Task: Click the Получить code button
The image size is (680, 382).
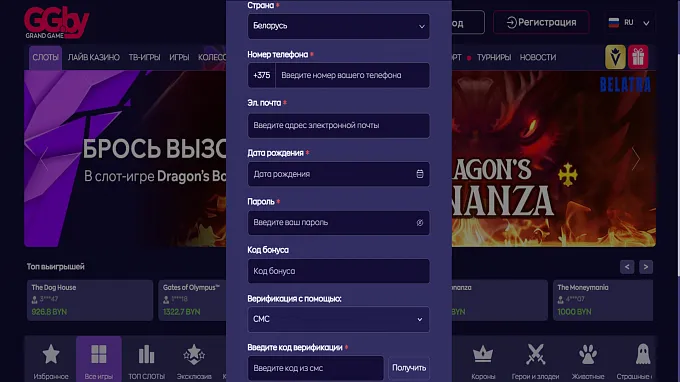Action: 409,368
